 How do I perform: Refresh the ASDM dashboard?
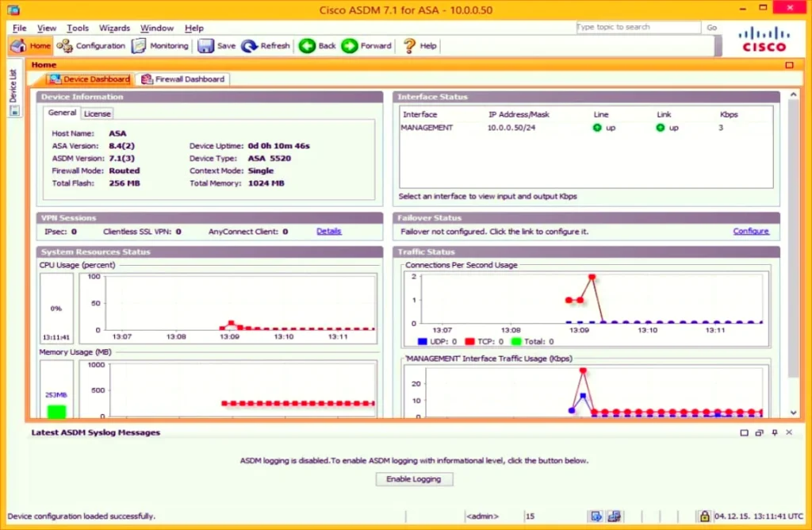point(266,45)
